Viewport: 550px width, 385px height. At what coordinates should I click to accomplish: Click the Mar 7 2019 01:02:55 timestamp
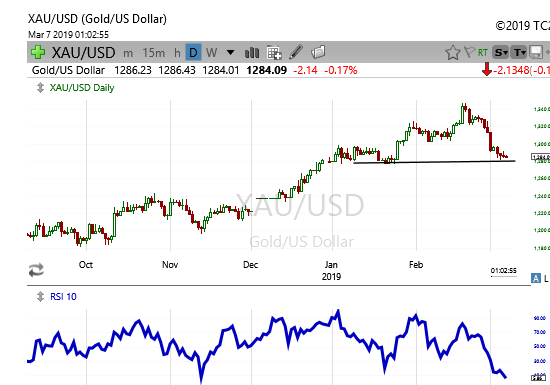(68, 35)
